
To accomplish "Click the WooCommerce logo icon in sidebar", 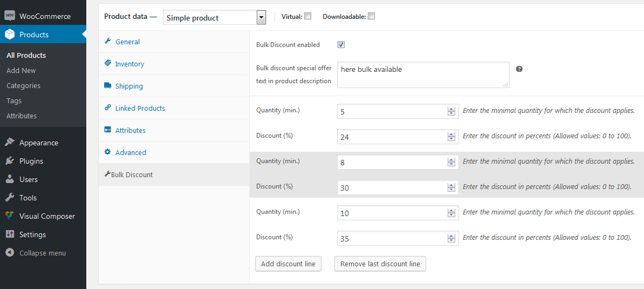I will tap(9, 16).
